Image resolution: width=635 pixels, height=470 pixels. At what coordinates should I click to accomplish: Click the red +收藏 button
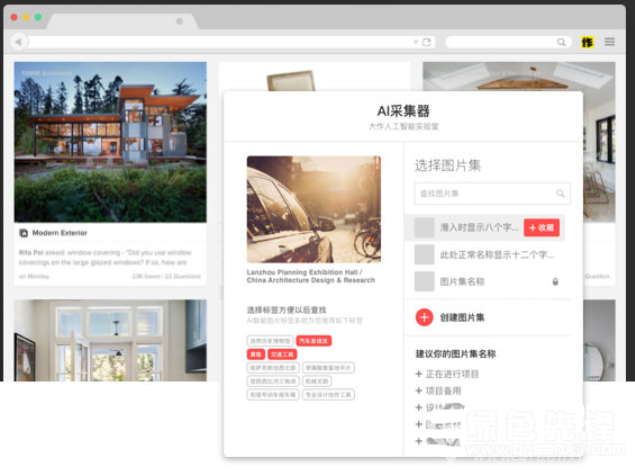point(541,228)
